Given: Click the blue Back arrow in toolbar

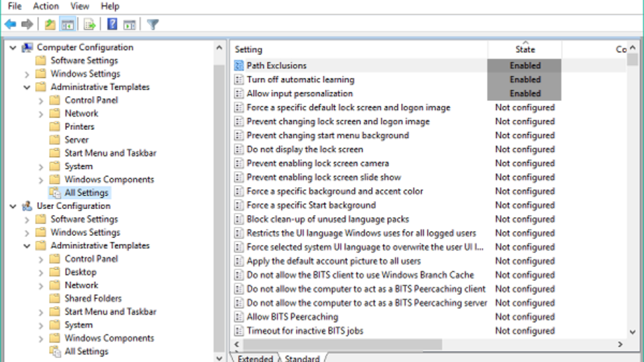Looking at the screenshot, I should coord(10,24).
